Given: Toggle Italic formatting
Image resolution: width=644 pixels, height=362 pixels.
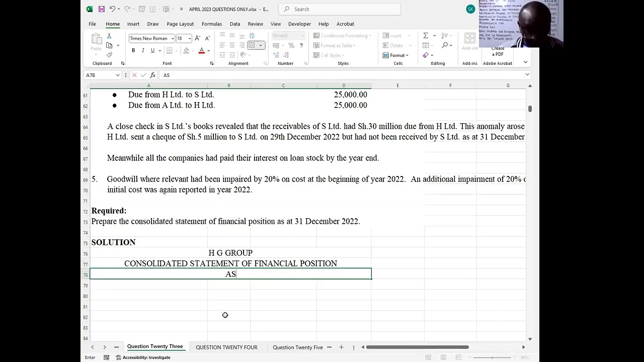Looking at the screenshot, I should click(x=143, y=50).
